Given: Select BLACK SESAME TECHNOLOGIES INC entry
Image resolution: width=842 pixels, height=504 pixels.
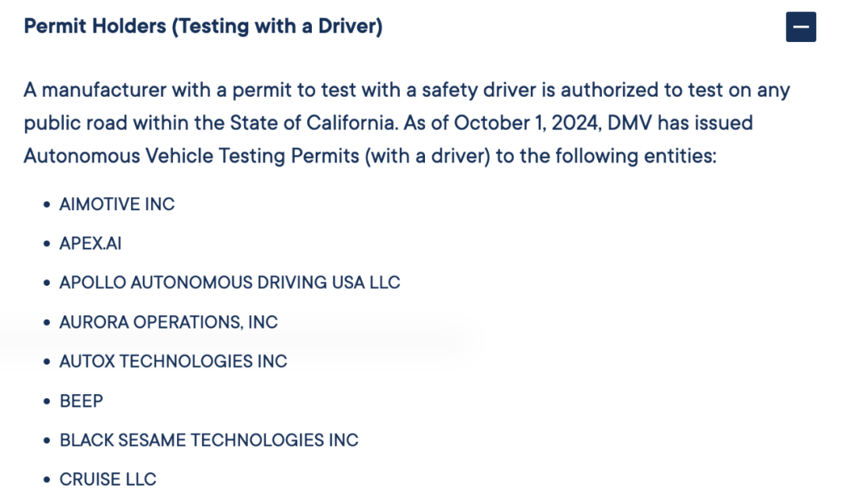Looking at the screenshot, I should coord(209,440).
